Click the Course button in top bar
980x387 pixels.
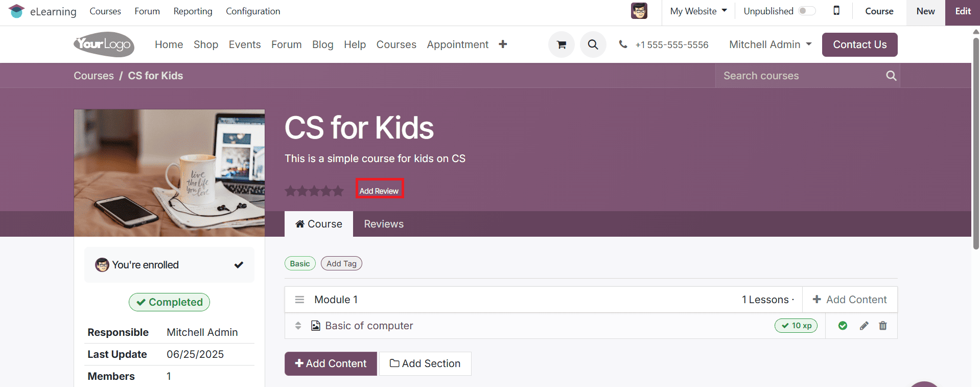coord(879,11)
